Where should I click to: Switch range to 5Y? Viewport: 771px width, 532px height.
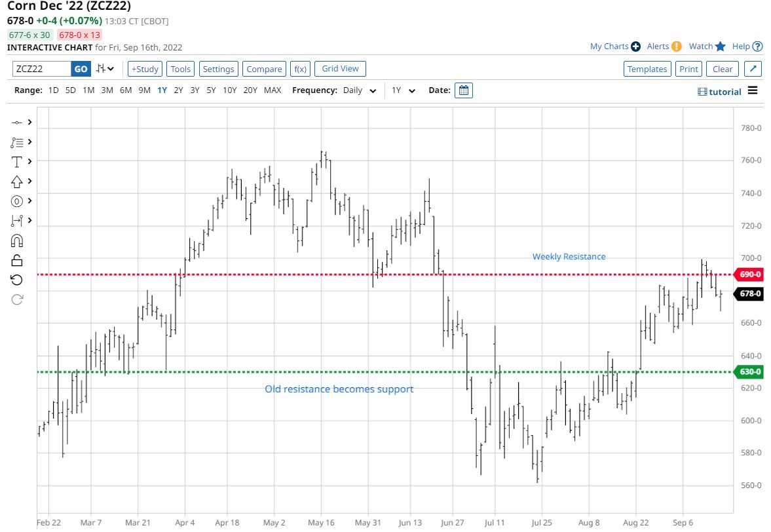(211, 90)
